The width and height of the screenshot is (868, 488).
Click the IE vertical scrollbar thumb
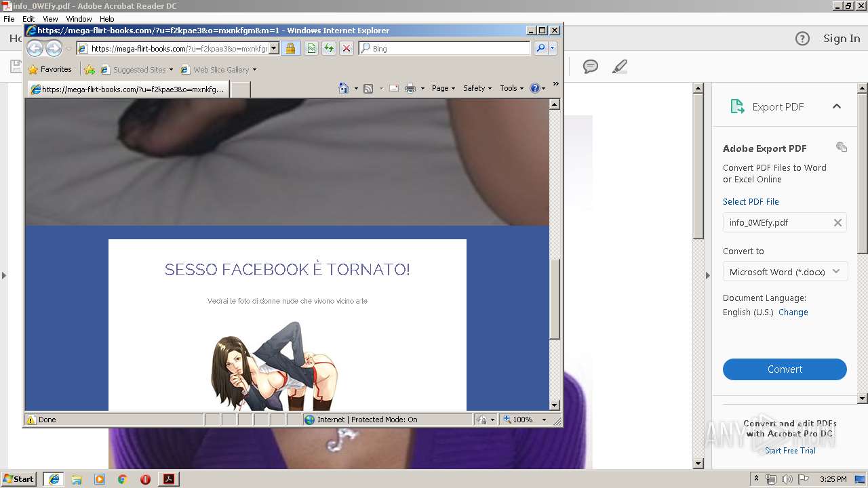click(x=555, y=299)
